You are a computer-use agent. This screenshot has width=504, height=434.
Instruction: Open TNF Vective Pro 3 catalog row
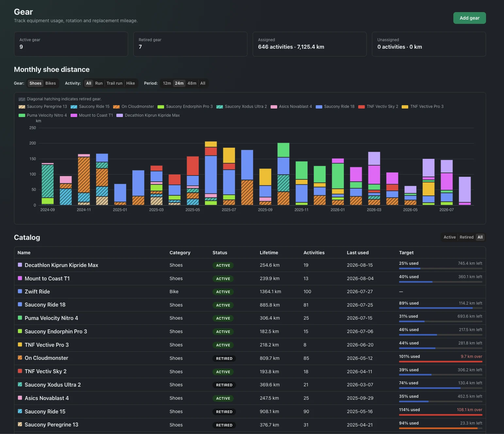click(250, 345)
